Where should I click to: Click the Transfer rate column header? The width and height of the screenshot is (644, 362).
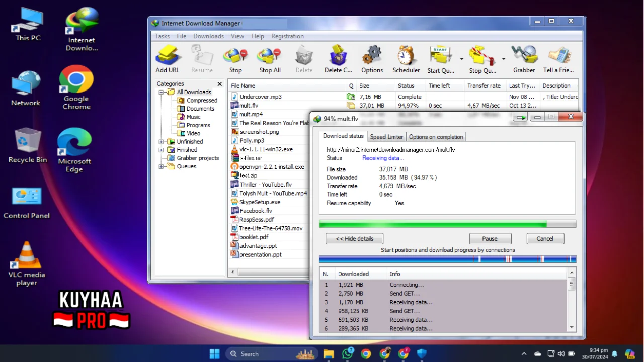point(485,86)
